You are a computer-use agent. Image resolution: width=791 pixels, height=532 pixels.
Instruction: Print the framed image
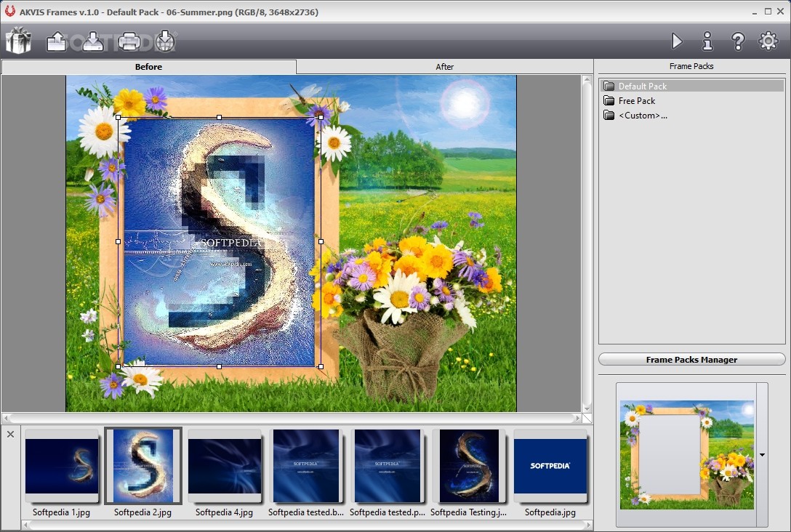(129, 41)
